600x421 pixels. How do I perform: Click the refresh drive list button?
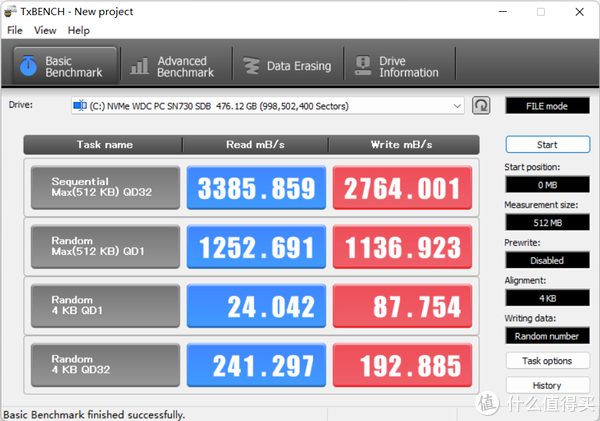pyautogui.click(x=481, y=106)
